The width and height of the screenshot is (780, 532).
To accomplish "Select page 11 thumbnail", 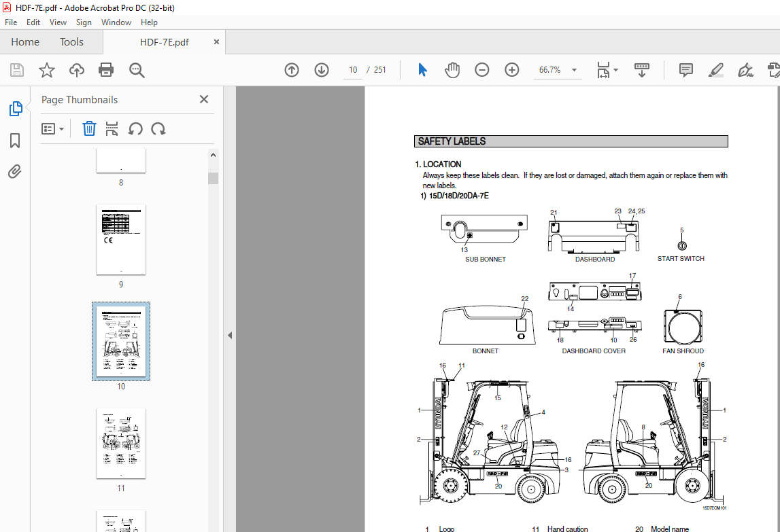I will [121, 444].
